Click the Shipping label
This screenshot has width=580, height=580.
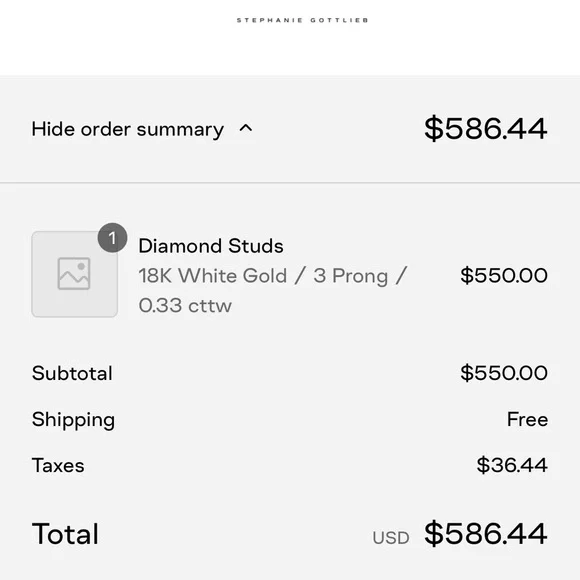point(73,419)
